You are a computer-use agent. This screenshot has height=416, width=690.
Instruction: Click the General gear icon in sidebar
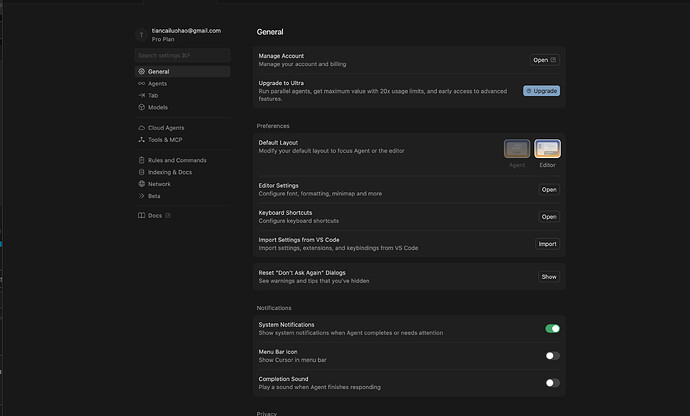coord(141,72)
